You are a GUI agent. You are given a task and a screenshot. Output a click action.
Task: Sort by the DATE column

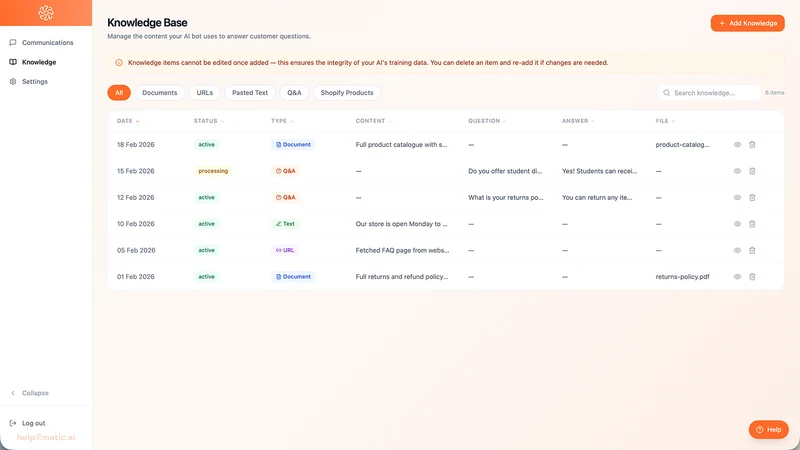tap(128, 121)
